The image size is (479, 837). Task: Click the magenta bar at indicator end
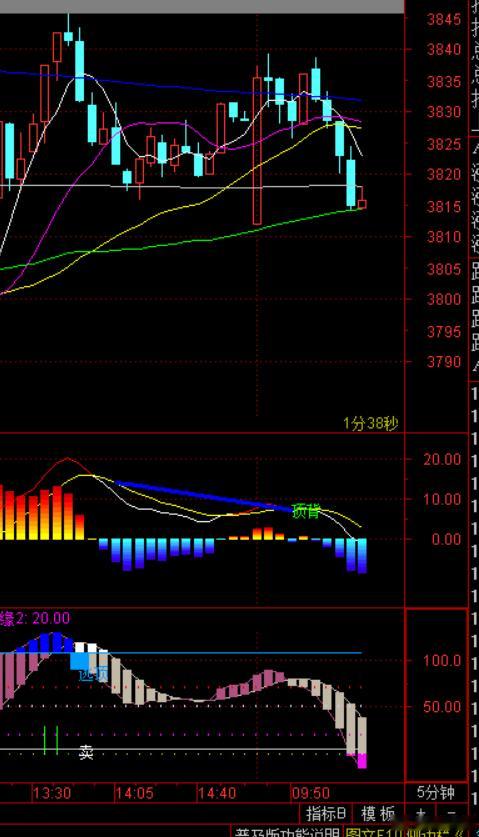[x=362, y=761]
